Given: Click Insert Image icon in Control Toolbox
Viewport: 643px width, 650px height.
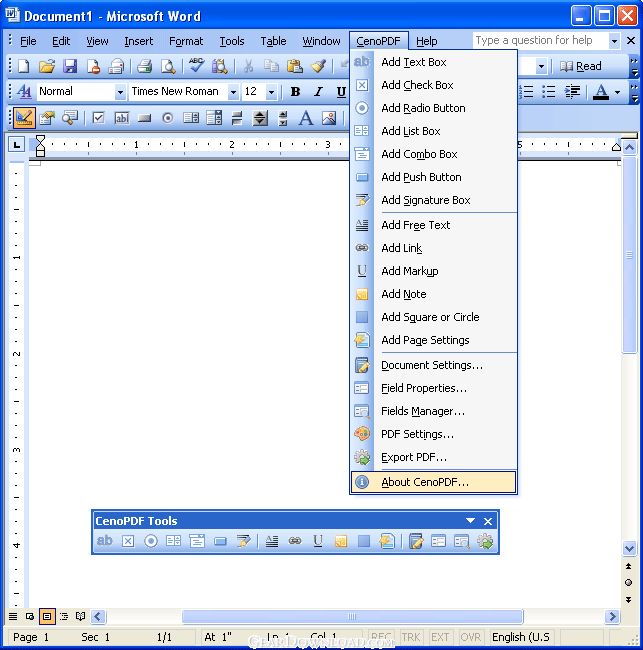Looking at the screenshot, I should point(329,118).
